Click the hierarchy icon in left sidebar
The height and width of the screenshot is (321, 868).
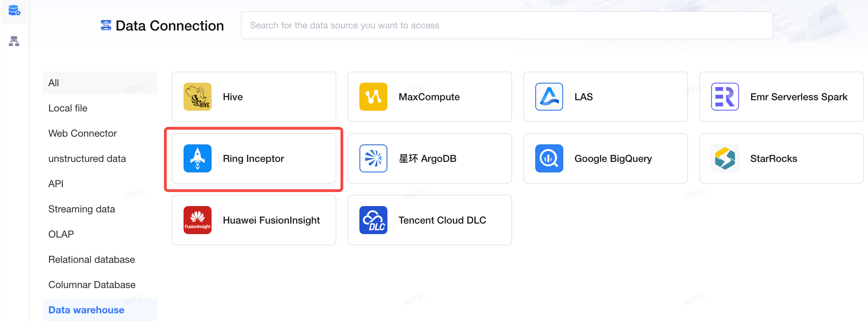pos(14,41)
